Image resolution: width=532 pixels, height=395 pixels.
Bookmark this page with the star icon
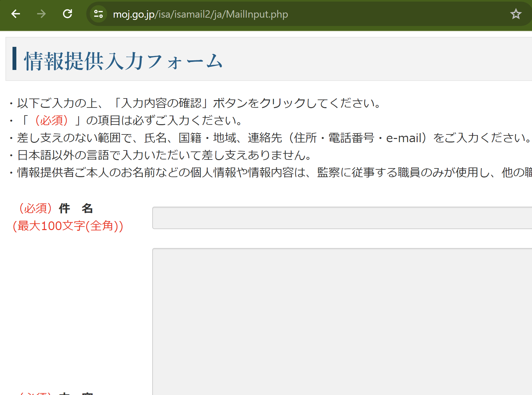coord(515,14)
